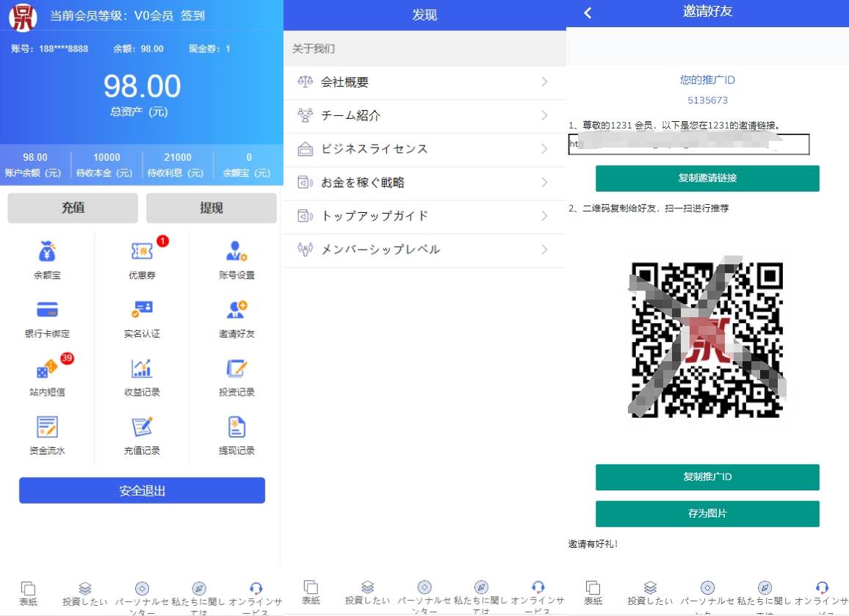The image size is (849, 616).
Task: Click 签到 check-in link
Action: (192, 15)
